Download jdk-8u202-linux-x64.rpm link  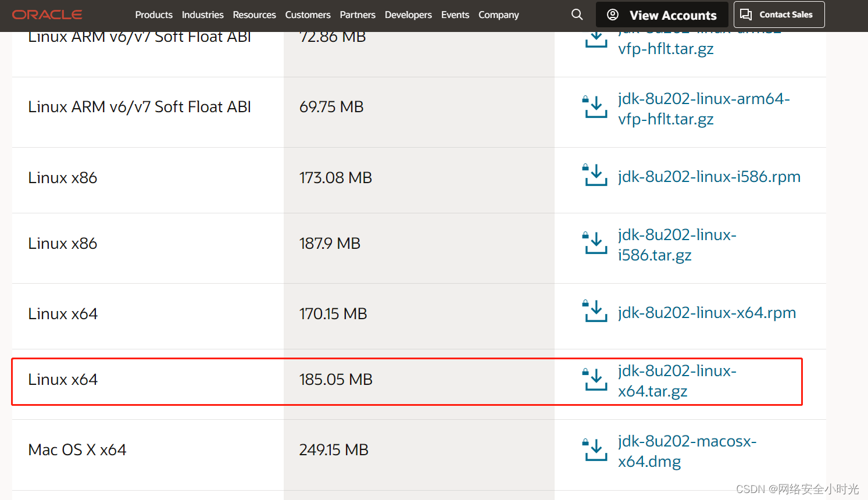(x=707, y=313)
